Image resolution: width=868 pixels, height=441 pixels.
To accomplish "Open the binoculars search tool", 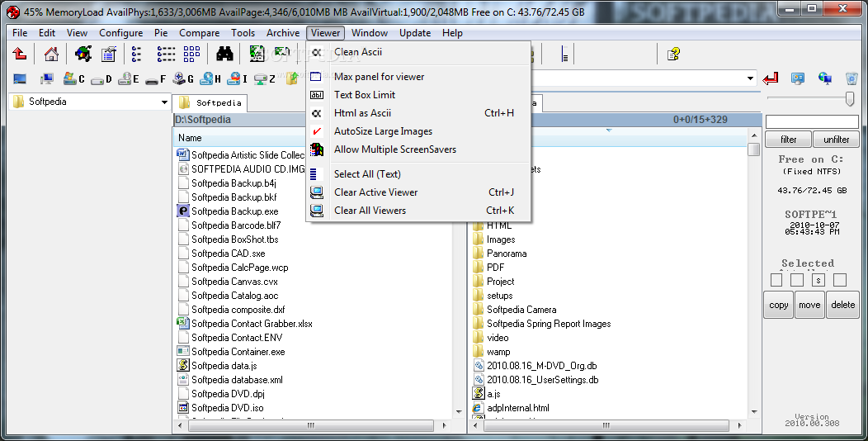I will (224, 54).
